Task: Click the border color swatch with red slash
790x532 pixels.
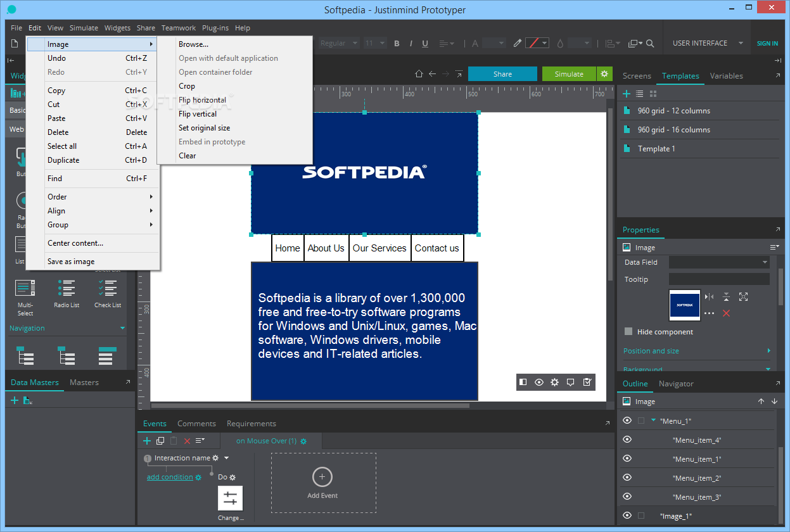Action: tap(533, 44)
